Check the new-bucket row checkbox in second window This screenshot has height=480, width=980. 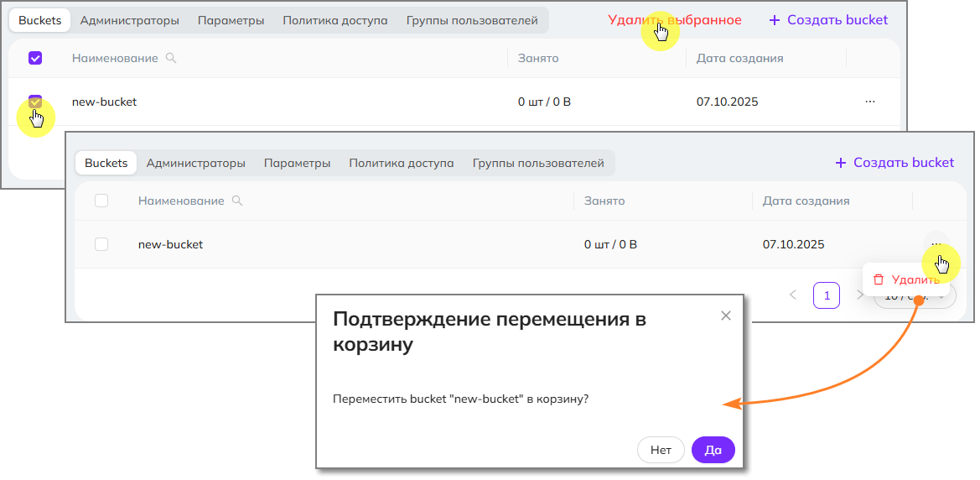pos(101,244)
